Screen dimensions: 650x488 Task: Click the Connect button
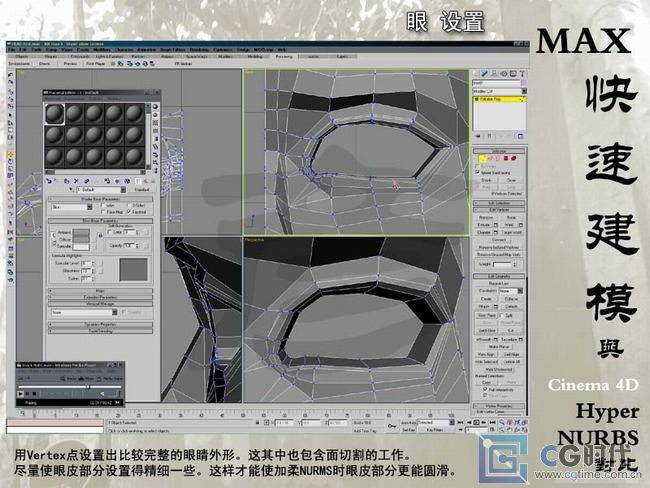pyautogui.click(x=499, y=240)
